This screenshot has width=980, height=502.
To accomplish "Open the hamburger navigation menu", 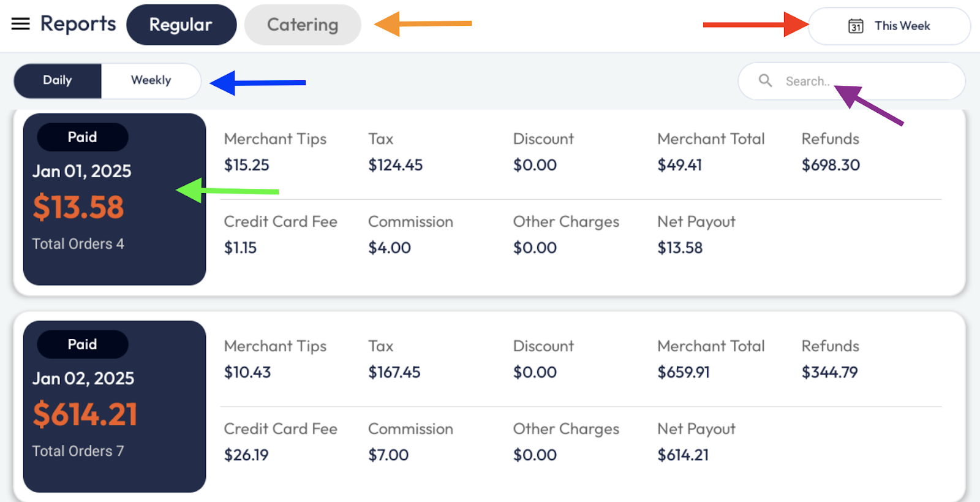I will point(20,24).
